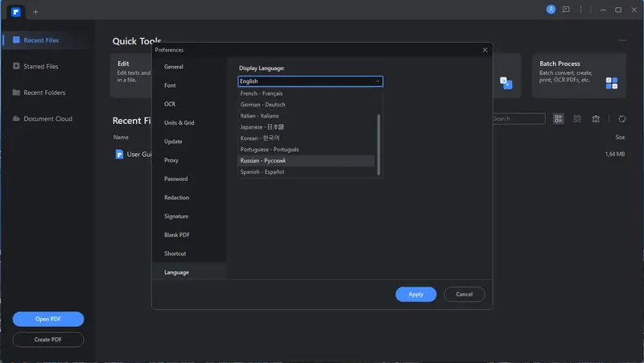Open the Shortcut preferences tab
This screenshot has width=644, height=363.
[x=189, y=254]
